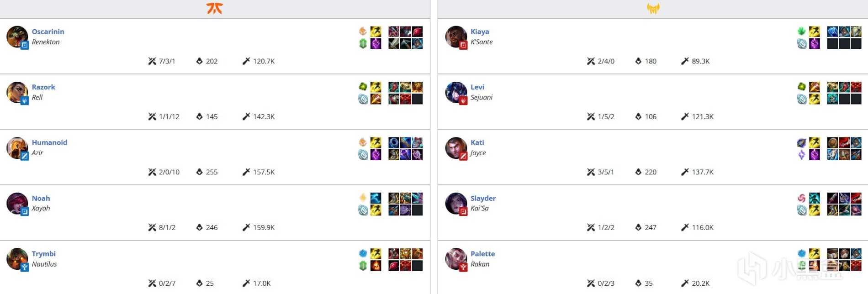868x294 pixels.
Task: Open Oscarinin's player profile link
Action: pyautogui.click(x=48, y=31)
